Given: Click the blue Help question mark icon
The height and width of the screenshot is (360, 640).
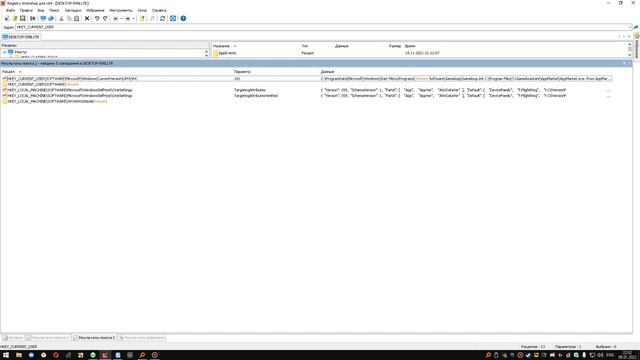Looking at the screenshot, I should 183,18.
